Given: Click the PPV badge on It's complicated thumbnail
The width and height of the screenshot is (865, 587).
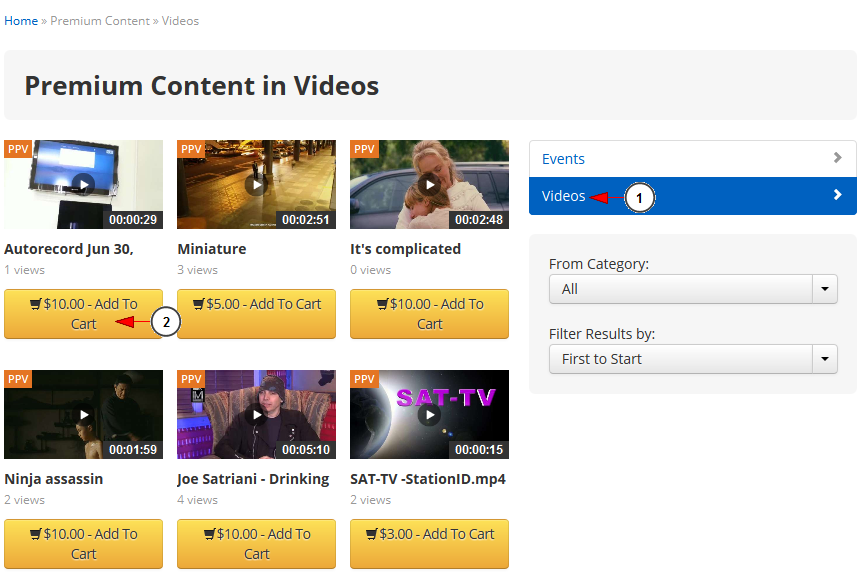Looking at the screenshot, I should click(364, 149).
